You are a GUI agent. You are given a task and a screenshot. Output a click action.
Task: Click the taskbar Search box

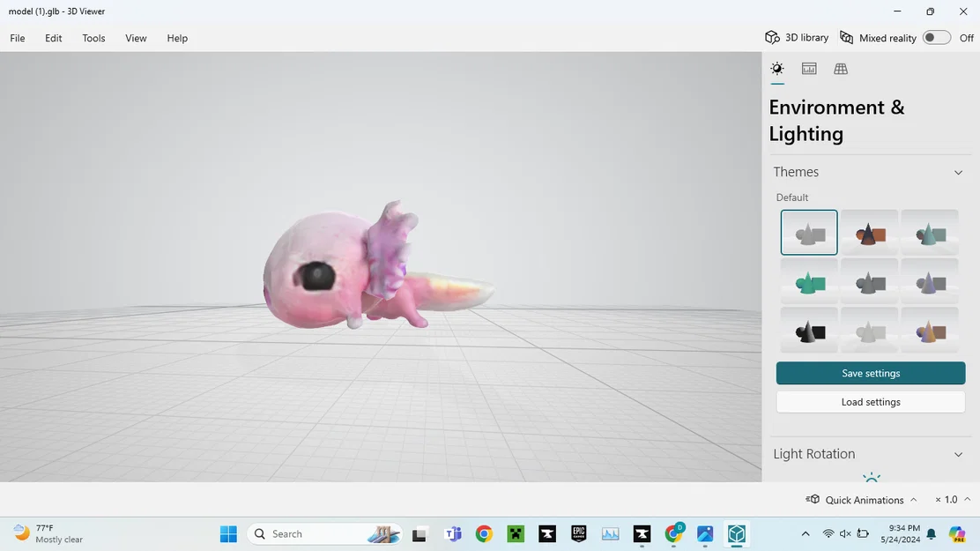pos(325,534)
